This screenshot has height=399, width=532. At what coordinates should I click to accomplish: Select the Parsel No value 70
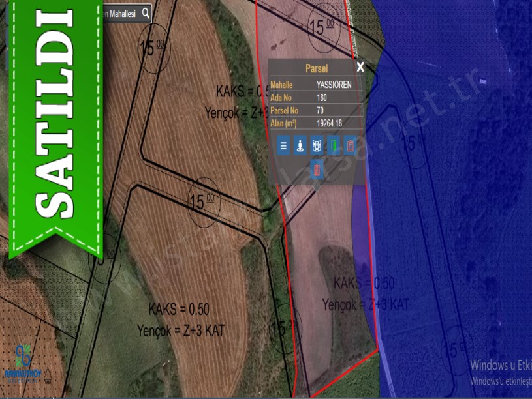(320, 110)
